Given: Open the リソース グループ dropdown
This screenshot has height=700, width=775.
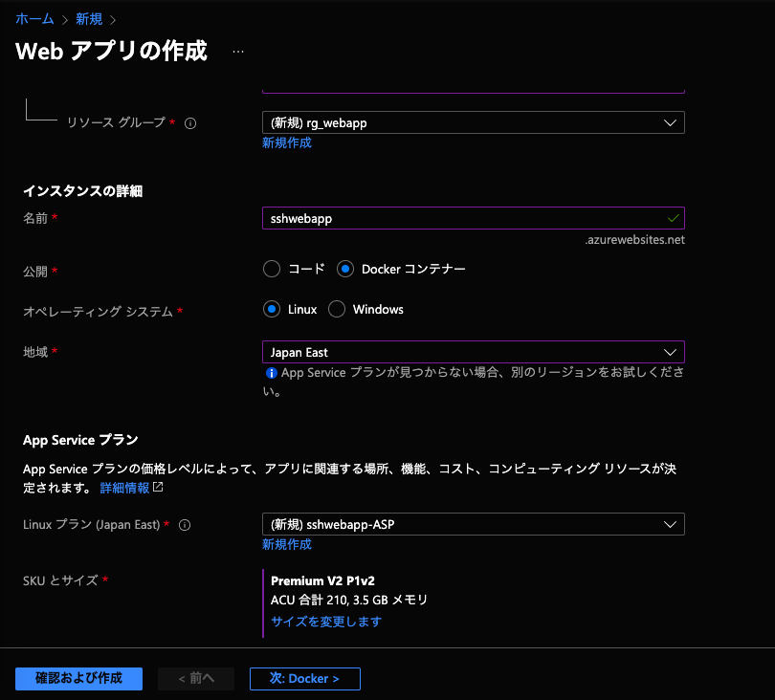Looking at the screenshot, I should tap(473, 122).
